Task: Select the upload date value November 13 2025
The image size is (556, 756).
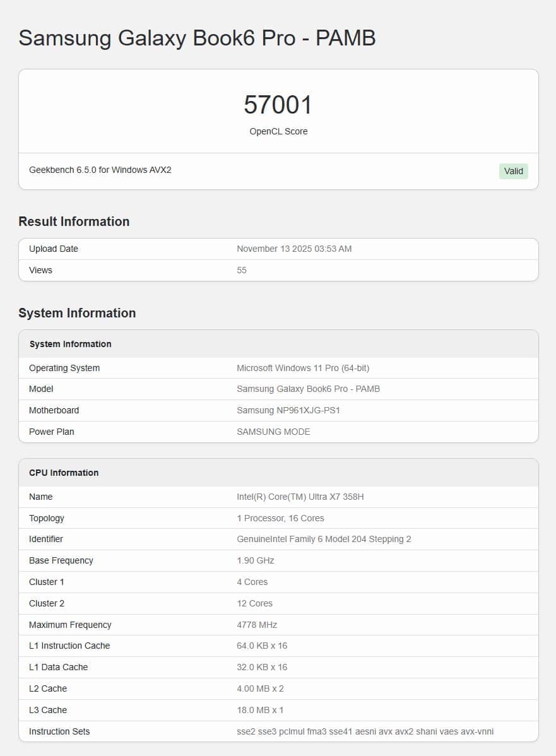Action: [x=294, y=249]
